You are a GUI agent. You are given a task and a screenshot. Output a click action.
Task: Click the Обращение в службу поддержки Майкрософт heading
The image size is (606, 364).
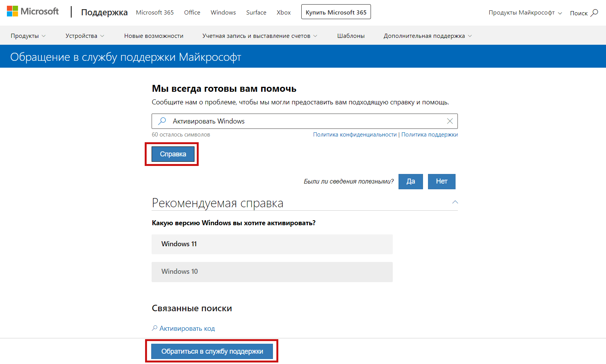click(x=126, y=57)
